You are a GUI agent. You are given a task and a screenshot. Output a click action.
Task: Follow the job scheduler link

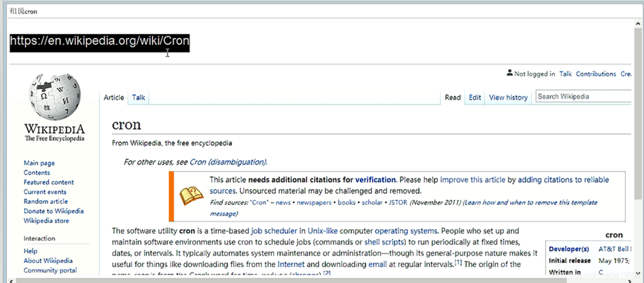[274, 231]
